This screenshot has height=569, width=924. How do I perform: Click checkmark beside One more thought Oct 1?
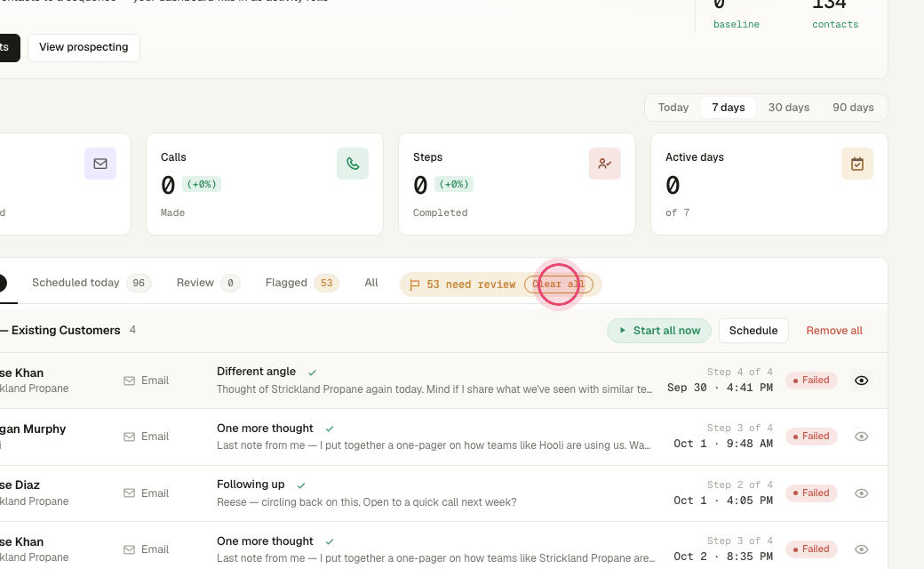[330, 429]
